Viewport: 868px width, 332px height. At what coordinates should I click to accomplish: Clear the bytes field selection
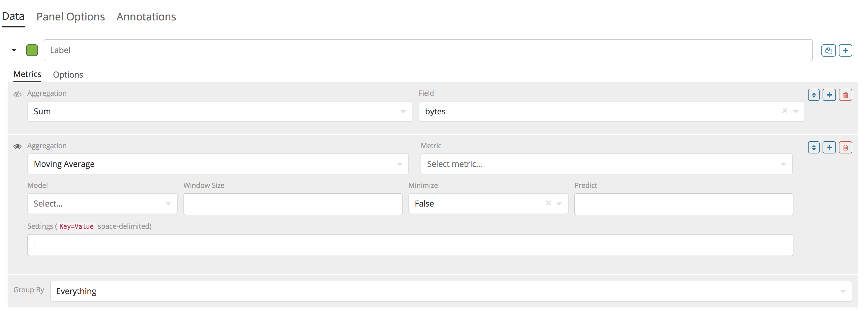(785, 111)
